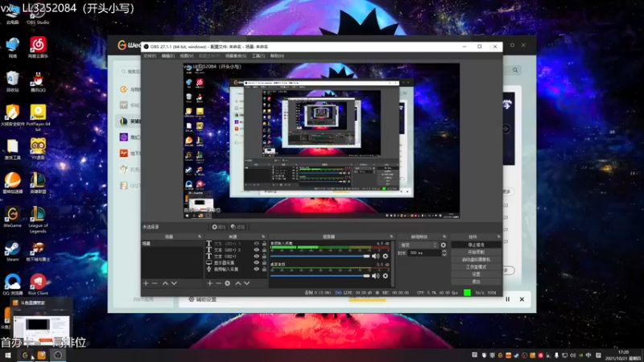Image resolution: width=644 pixels, height=362 pixels.
Task: Open Riot Client desktop icon
Action: tap(38, 284)
